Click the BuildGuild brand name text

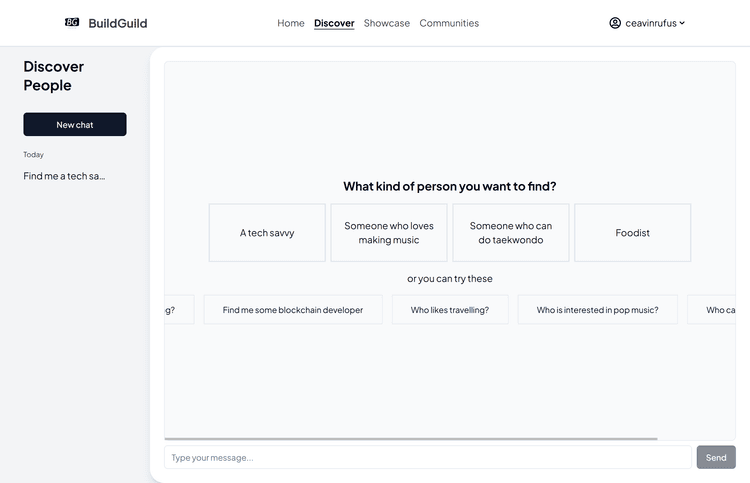tap(118, 23)
